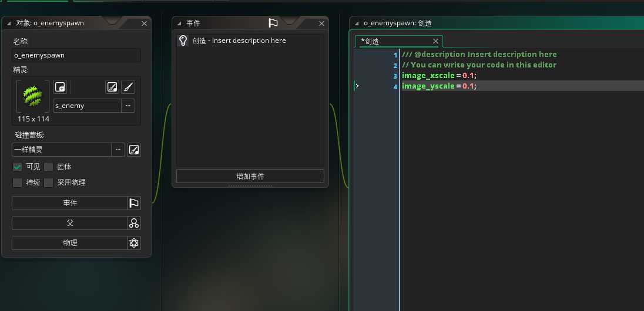Enable the 固体 solid checkbox
Viewport: 644px width, 311px height.
(48, 167)
